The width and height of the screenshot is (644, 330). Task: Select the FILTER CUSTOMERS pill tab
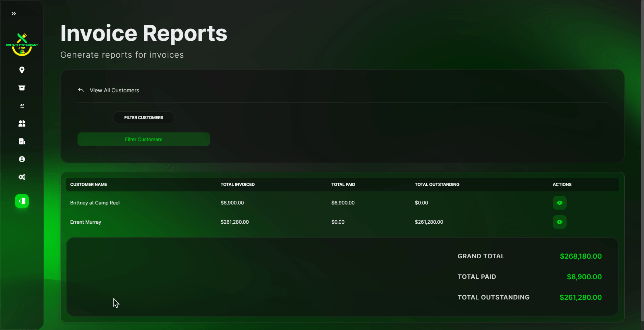(x=144, y=118)
